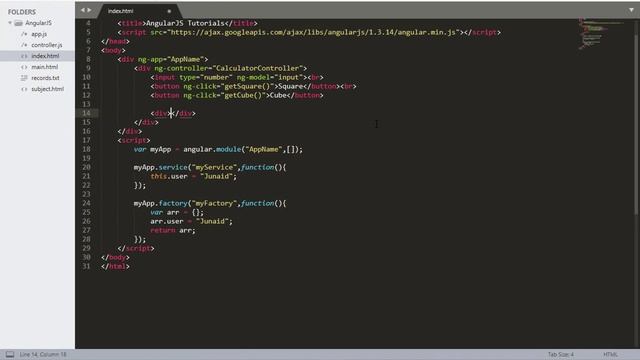Viewport: 640px width, 360px height.
Task: Open the Tab Size: 4 selector
Action: (560, 354)
